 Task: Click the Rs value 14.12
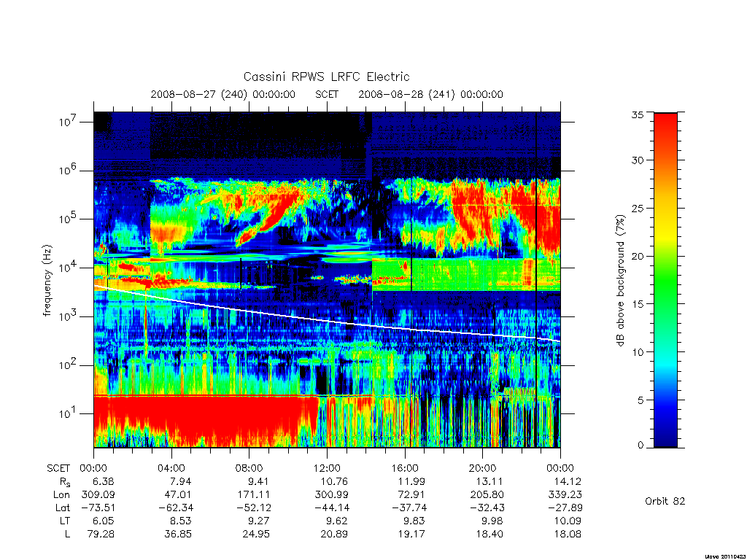click(568, 481)
